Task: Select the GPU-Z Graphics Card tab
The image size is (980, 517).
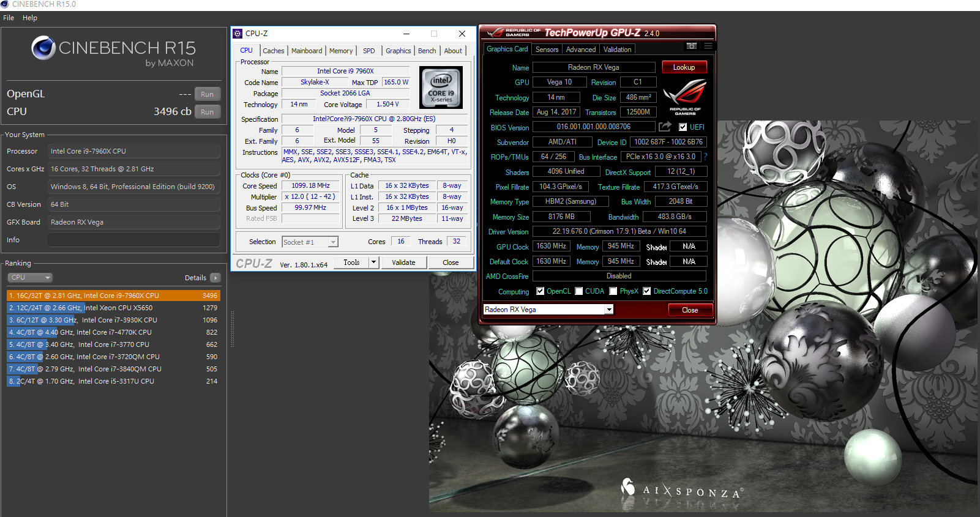Action: click(507, 49)
